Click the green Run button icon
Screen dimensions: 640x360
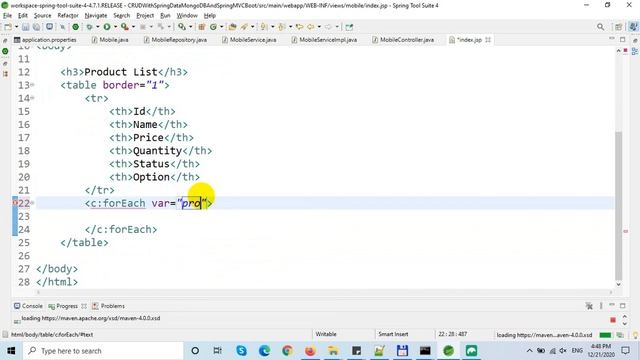(107, 27)
